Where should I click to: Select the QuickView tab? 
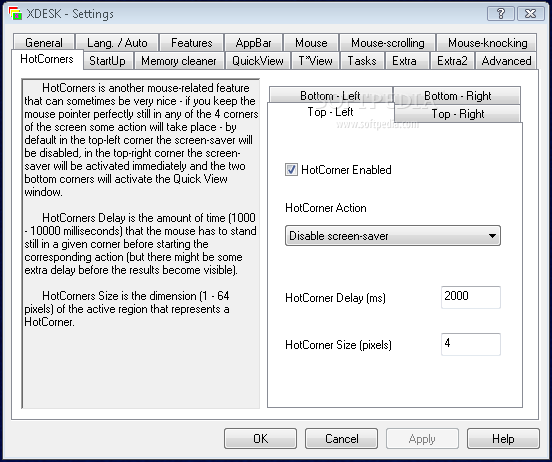(258, 61)
